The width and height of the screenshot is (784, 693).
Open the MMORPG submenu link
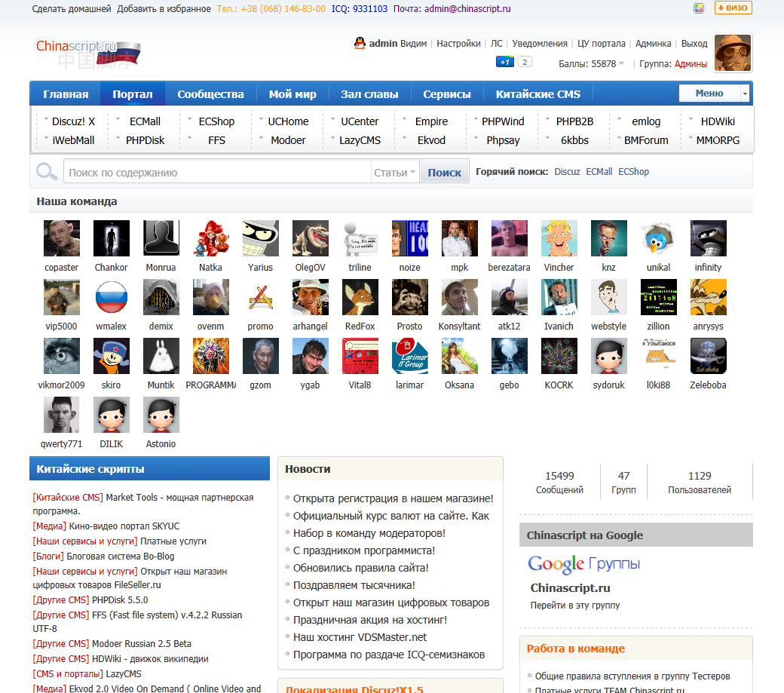pyautogui.click(x=718, y=140)
